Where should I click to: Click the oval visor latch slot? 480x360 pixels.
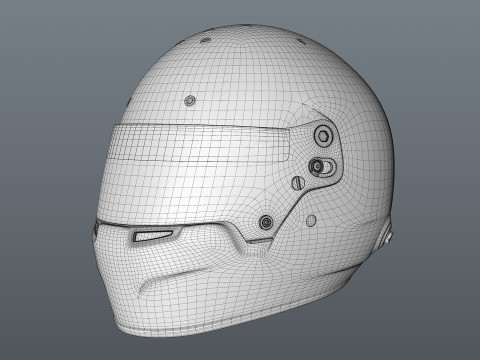tap(323, 166)
